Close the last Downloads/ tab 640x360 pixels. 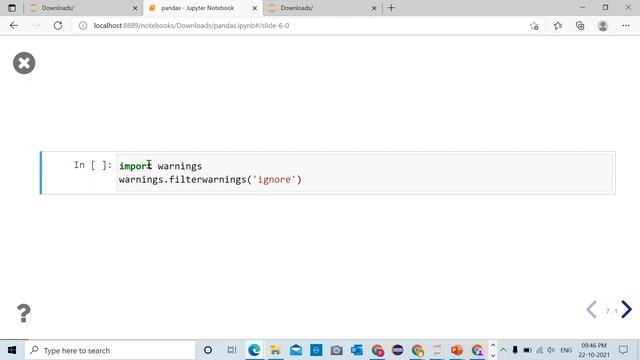point(374,8)
